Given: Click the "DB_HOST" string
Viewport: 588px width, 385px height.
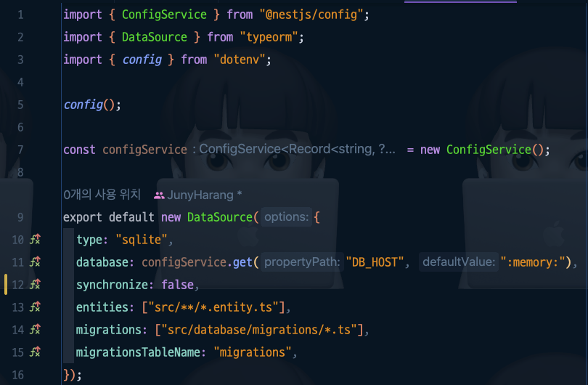Looking at the screenshot, I should point(375,262).
